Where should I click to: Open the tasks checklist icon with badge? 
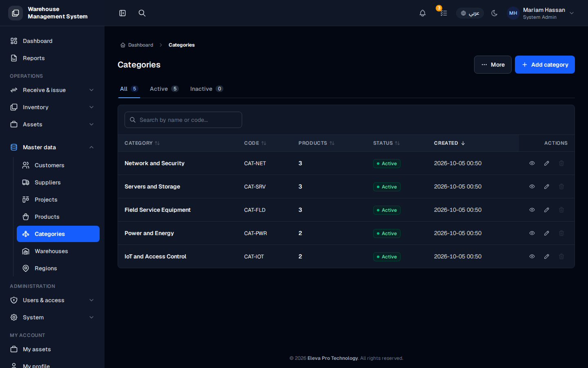point(443,13)
